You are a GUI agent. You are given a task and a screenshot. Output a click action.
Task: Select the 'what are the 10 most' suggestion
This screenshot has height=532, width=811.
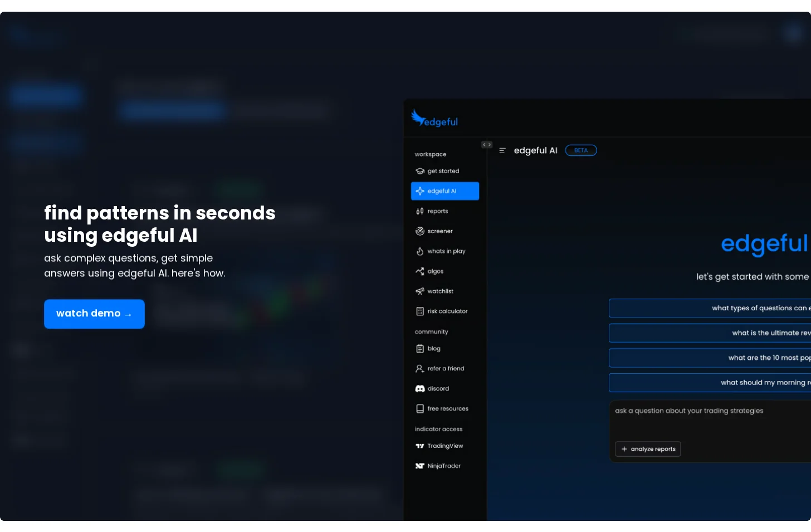[710, 358]
